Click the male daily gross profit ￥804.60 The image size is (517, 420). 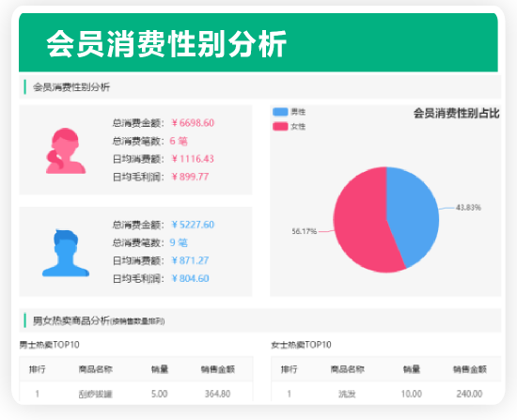(190, 278)
